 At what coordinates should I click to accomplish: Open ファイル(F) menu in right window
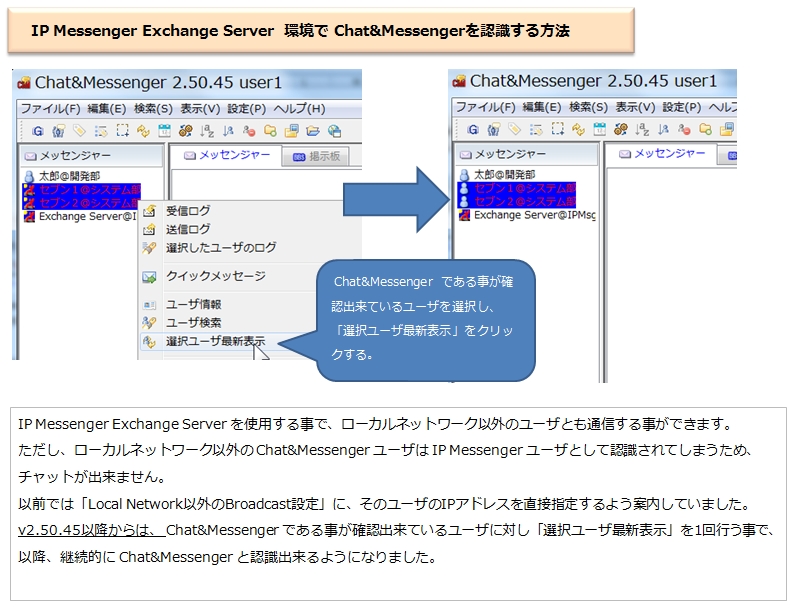[x=485, y=107]
